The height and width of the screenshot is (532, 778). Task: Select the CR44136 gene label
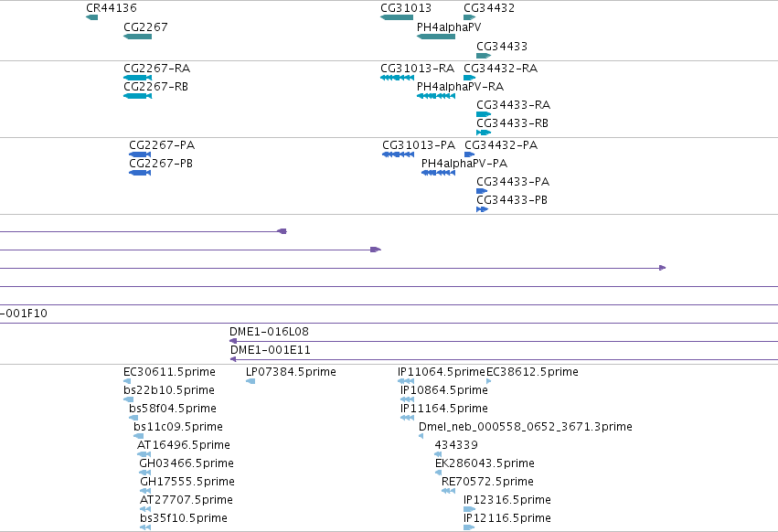click(112, 8)
